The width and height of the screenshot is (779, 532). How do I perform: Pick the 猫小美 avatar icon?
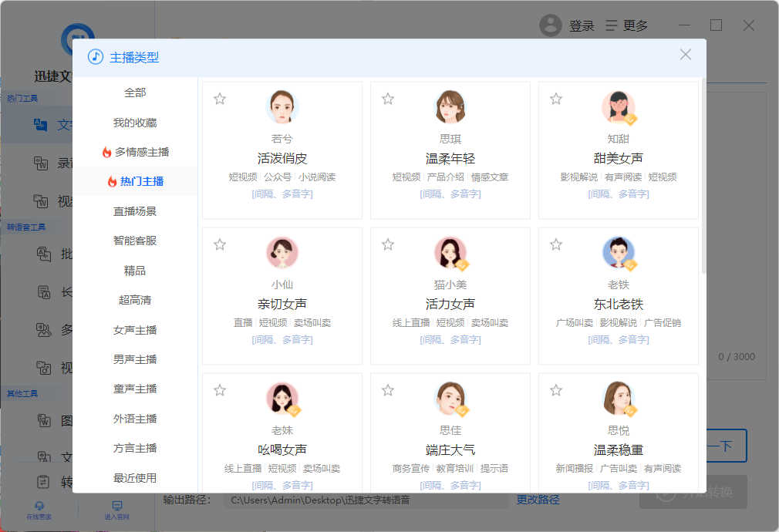[450, 253]
